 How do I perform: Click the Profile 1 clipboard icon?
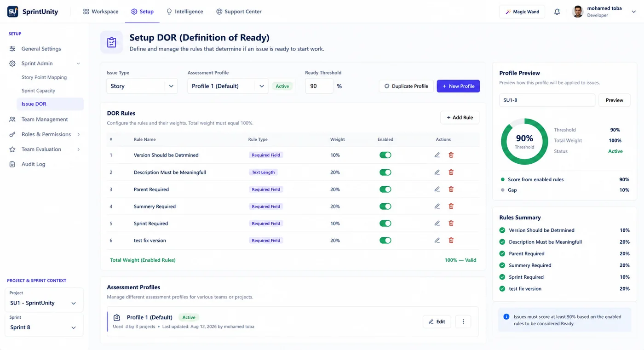[x=117, y=317]
